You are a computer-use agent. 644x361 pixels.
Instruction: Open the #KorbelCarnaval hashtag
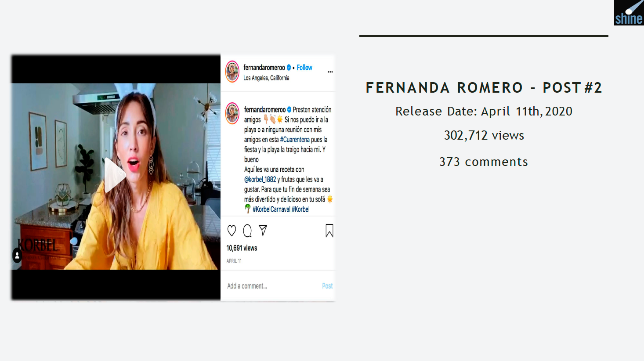271,209
